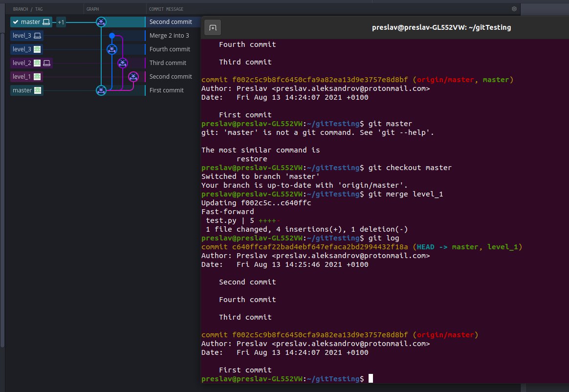
Task: Click remote avatar icon on bottom master label
Action: click(x=37, y=90)
